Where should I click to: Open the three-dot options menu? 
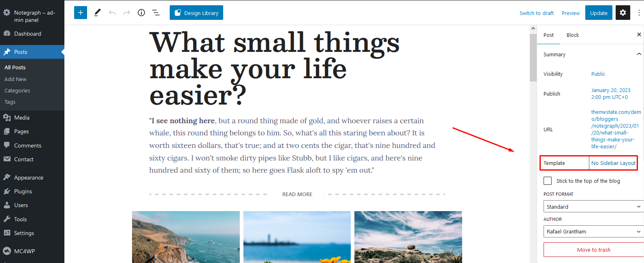[639, 13]
